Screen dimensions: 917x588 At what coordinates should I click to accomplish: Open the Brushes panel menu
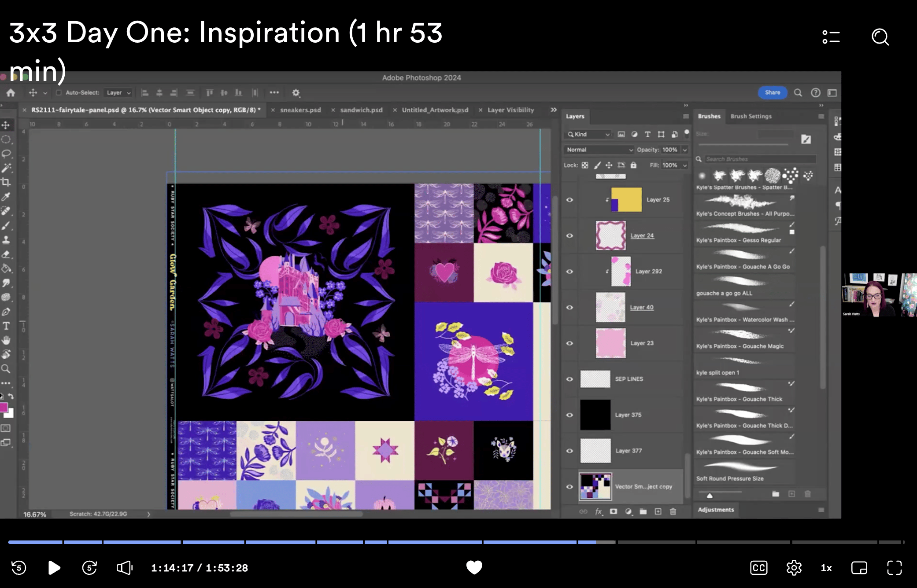pos(821,117)
